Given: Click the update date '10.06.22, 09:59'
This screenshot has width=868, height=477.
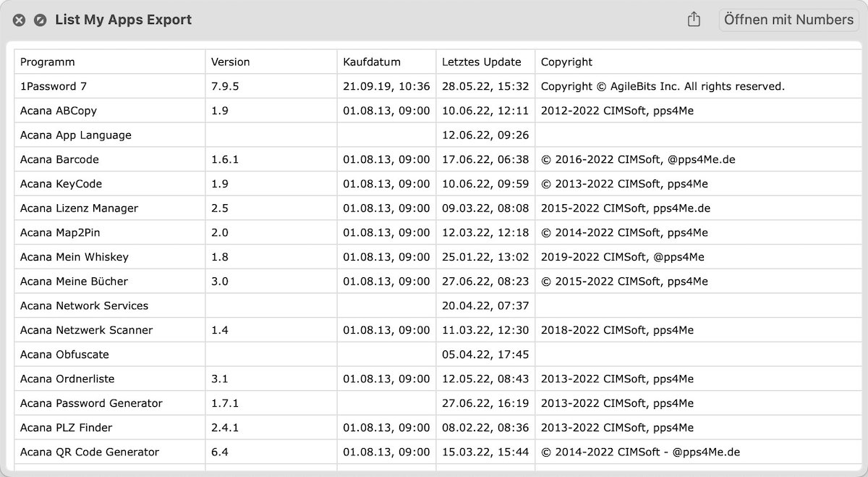Looking at the screenshot, I should click(485, 184).
